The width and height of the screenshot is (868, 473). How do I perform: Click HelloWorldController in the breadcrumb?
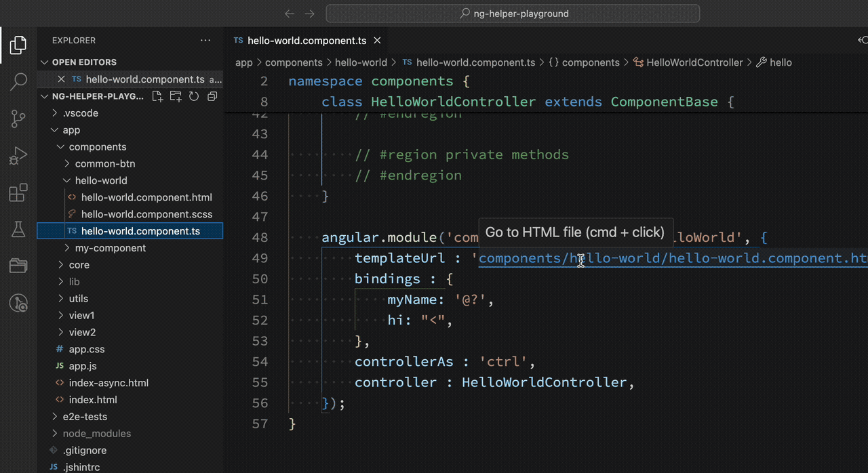694,62
